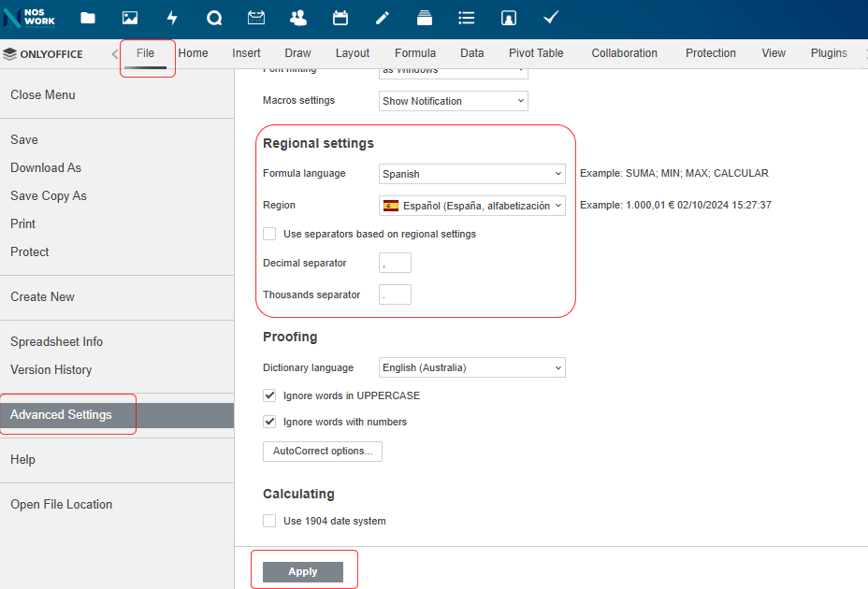The image size is (868, 589).
Task: Click the SUMA; MIN; MAX example text
Action: pos(674,173)
